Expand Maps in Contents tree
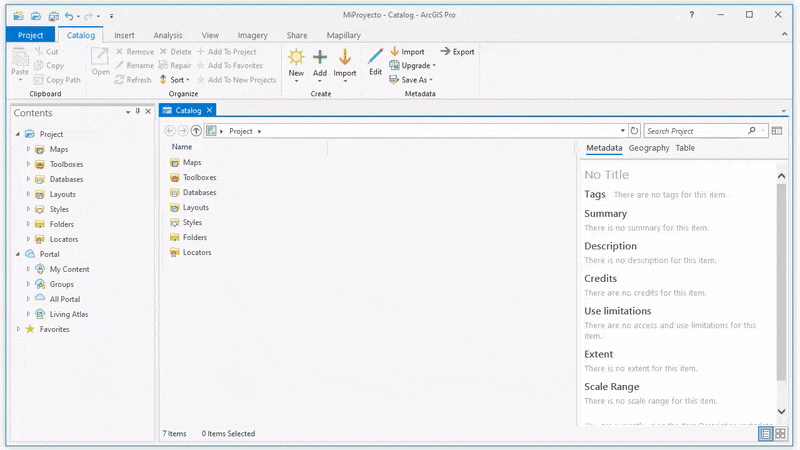This screenshot has width=800, height=450. (29, 149)
